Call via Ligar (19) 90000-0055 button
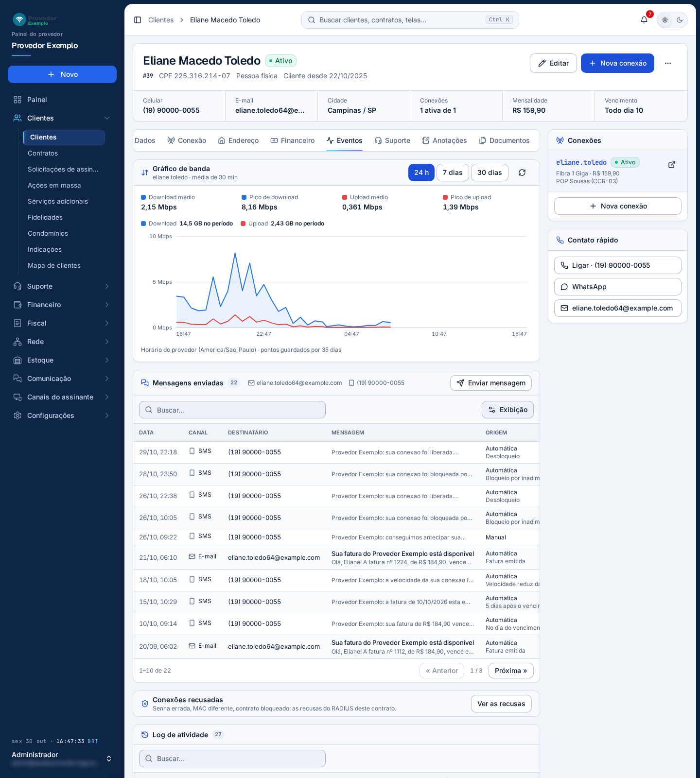This screenshot has width=700, height=778. pyautogui.click(x=617, y=265)
